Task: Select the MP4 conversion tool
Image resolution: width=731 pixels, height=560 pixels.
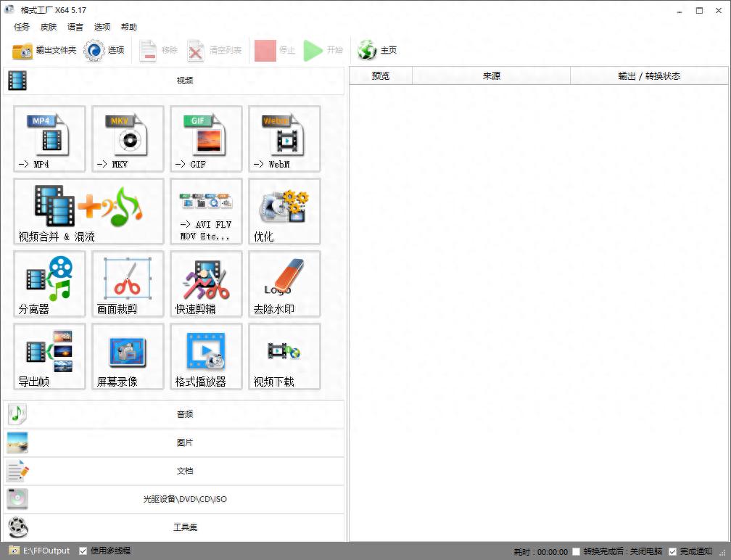Action: click(x=49, y=139)
